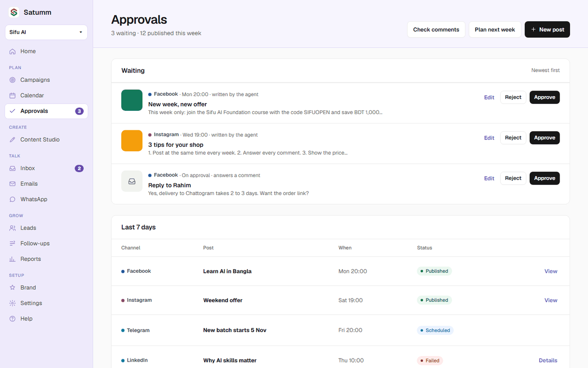Screen dimensions: 588x368
Task: Click the Failed status badge for LinkedIn
Action: point(430,361)
